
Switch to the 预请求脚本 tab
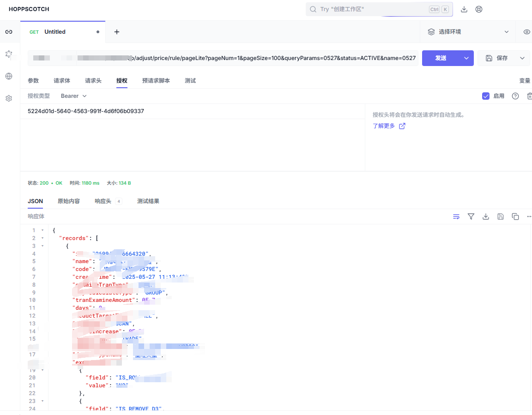point(156,81)
